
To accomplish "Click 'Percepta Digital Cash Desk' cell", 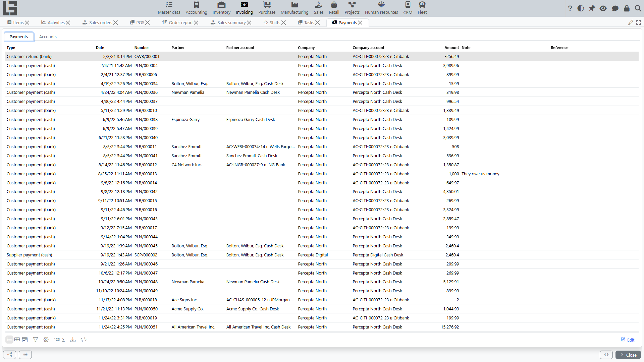I will tap(378, 255).
